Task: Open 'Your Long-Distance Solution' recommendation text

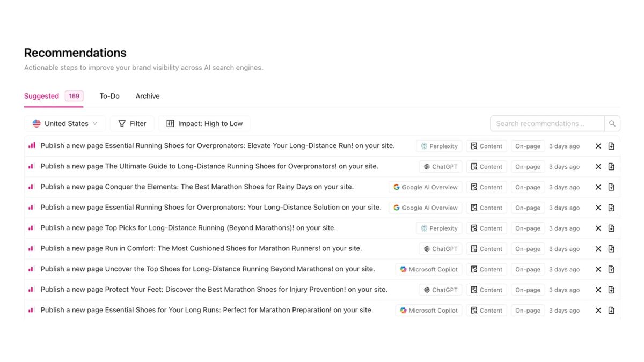Action: [211, 207]
